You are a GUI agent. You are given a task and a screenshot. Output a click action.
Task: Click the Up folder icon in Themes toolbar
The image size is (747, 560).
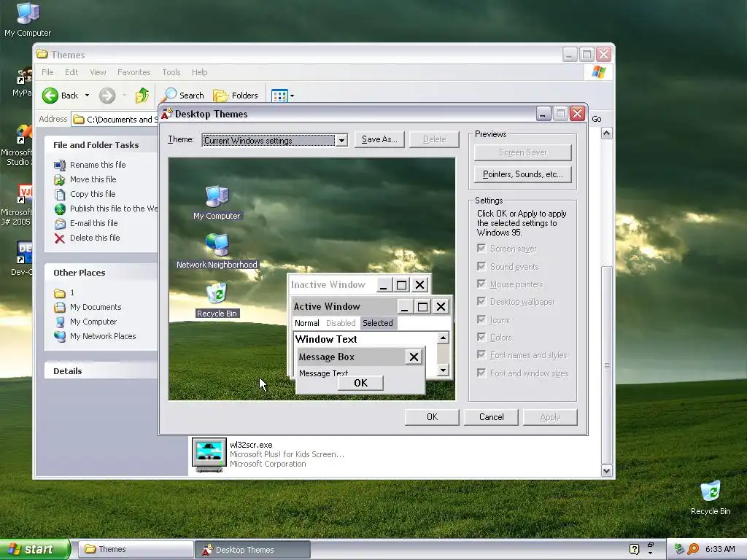pos(142,96)
